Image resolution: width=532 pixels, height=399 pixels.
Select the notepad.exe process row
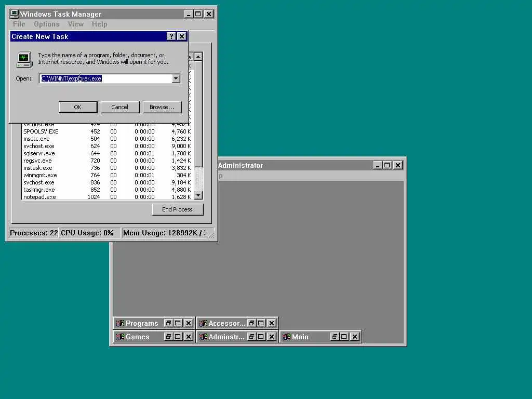[107, 197]
